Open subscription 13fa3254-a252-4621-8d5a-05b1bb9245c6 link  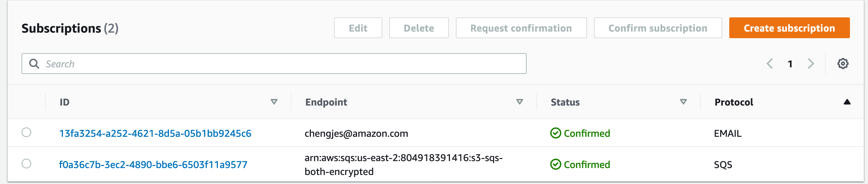tap(155, 133)
